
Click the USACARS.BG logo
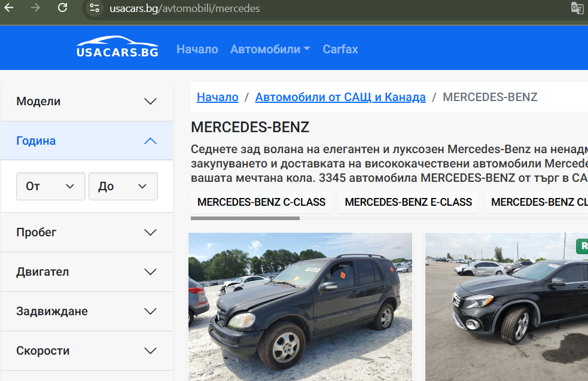click(117, 47)
